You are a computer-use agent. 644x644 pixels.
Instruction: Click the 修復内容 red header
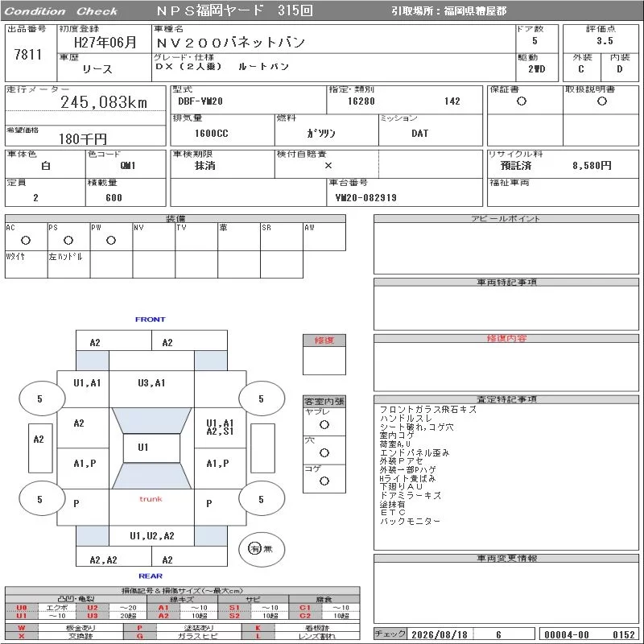[506, 338]
